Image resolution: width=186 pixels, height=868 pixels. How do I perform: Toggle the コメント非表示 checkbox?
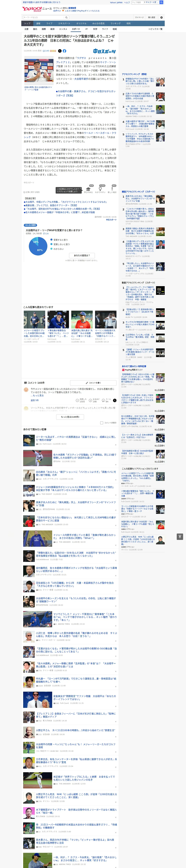pyautogui.click(x=102, y=423)
